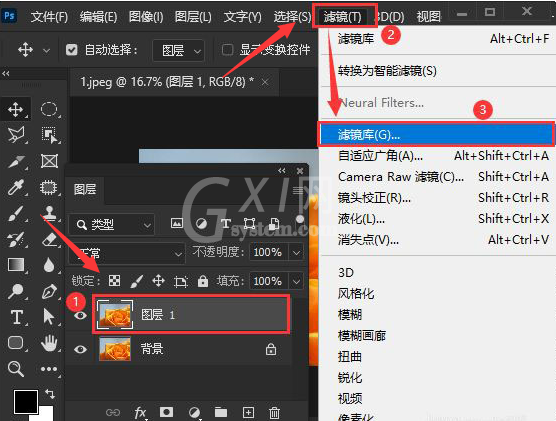Select the Horizontal Type tool

click(16, 317)
